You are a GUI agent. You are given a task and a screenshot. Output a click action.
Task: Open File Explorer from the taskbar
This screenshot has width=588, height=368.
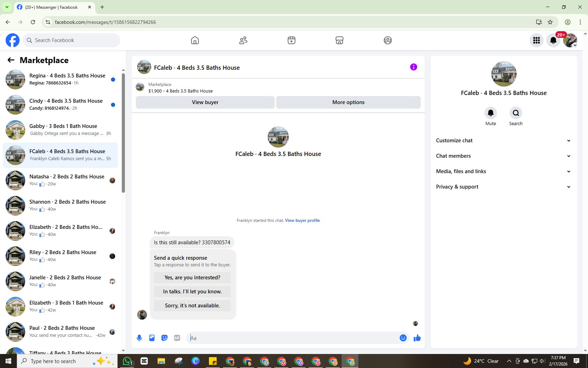(161, 361)
